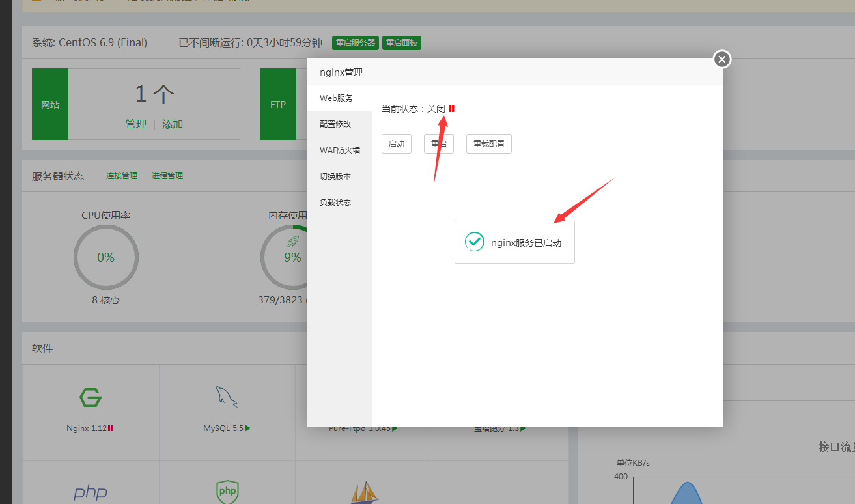The height and width of the screenshot is (504, 855).
Task: Click the red paused indicator beside 关闭
Action: 451,109
